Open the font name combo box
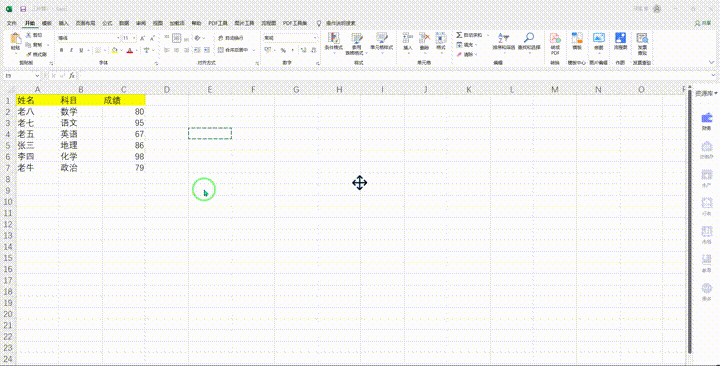This screenshot has width=720, height=366. coord(88,38)
